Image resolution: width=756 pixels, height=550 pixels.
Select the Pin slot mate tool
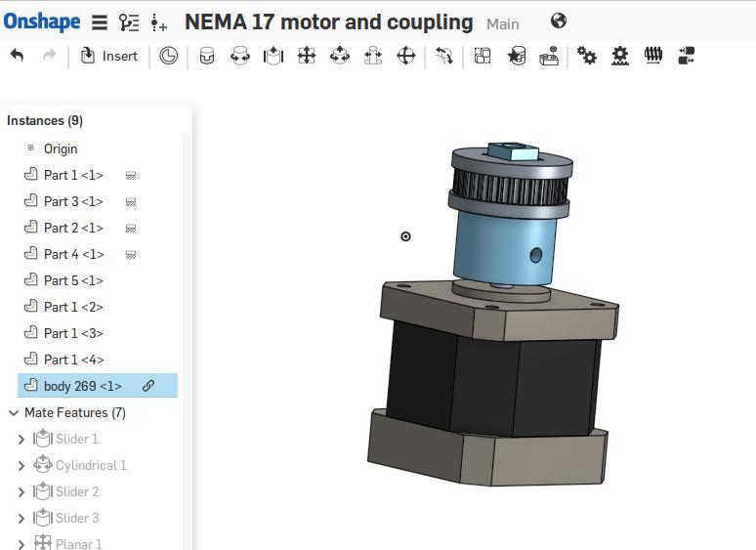pyautogui.click(x=373, y=56)
